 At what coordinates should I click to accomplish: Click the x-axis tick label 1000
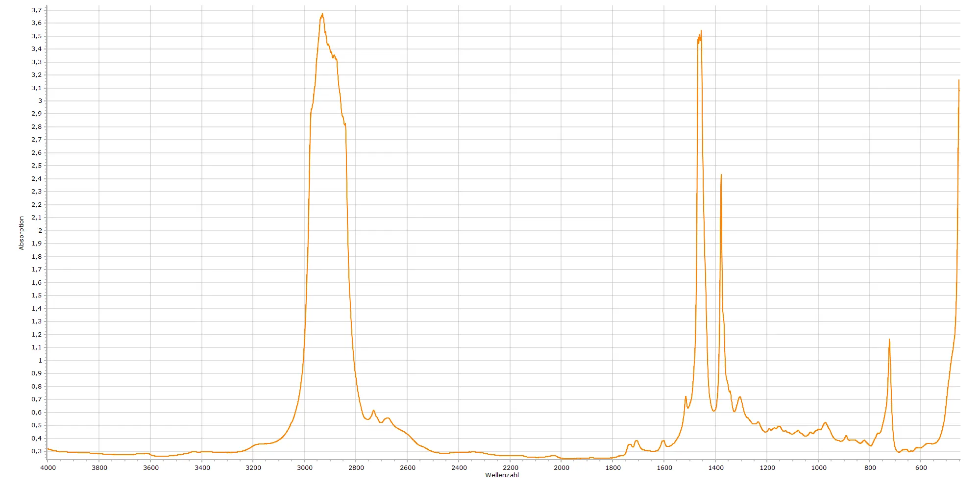tap(818, 467)
